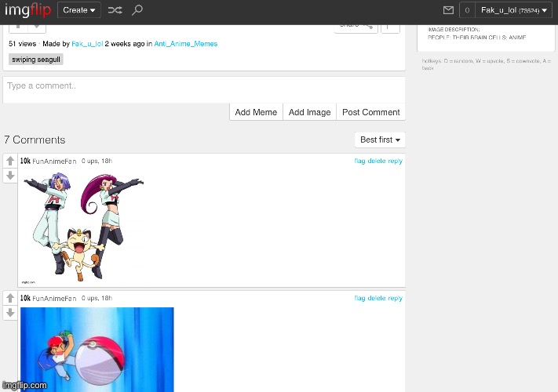Viewport: 558px width, 392px height.
Task: Upvote the second FunAnimeFan comment
Action: click(10, 298)
